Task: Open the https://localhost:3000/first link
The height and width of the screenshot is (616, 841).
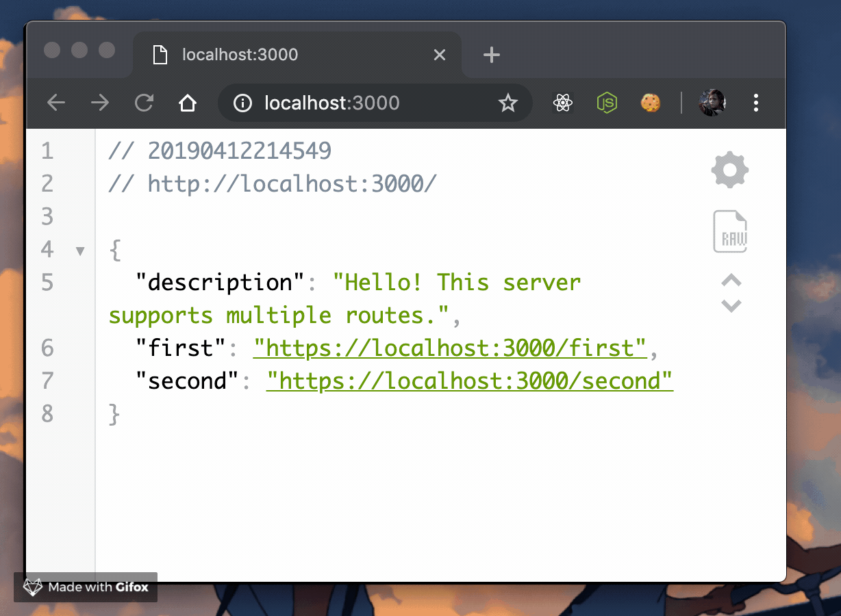Action: click(449, 348)
